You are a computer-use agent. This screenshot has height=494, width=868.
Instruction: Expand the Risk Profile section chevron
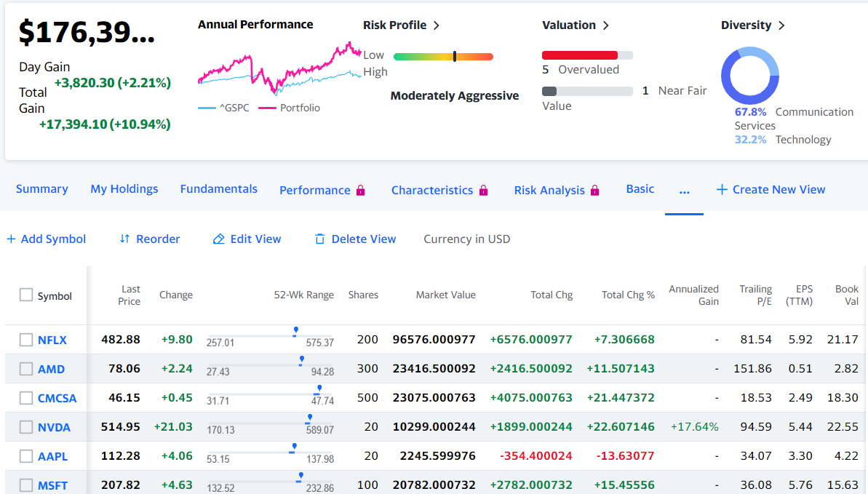pyautogui.click(x=436, y=25)
